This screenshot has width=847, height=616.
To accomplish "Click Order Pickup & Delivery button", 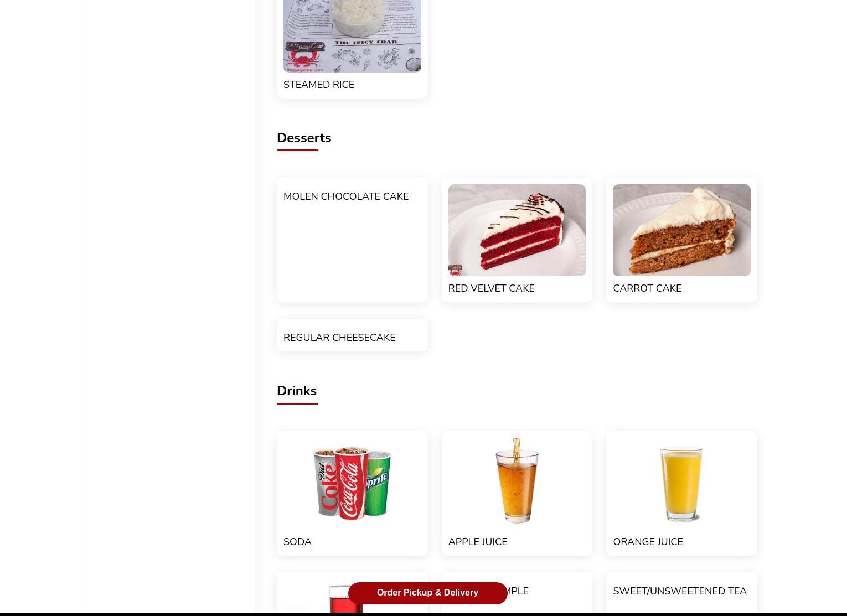I will (427, 593).
